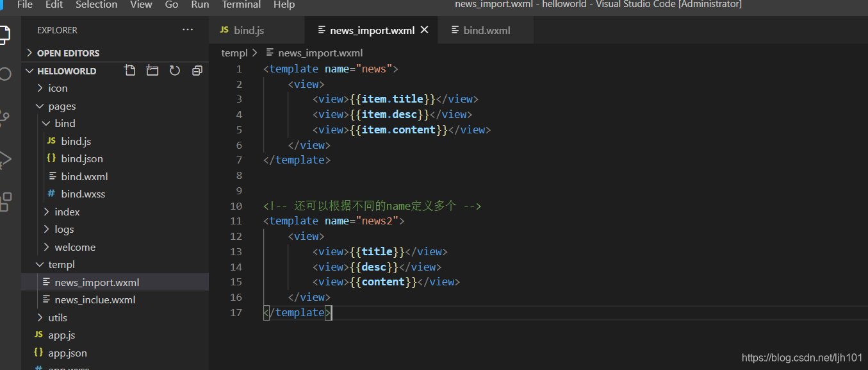Click the {{item.content}} expression on line 5

click(399, 130)
